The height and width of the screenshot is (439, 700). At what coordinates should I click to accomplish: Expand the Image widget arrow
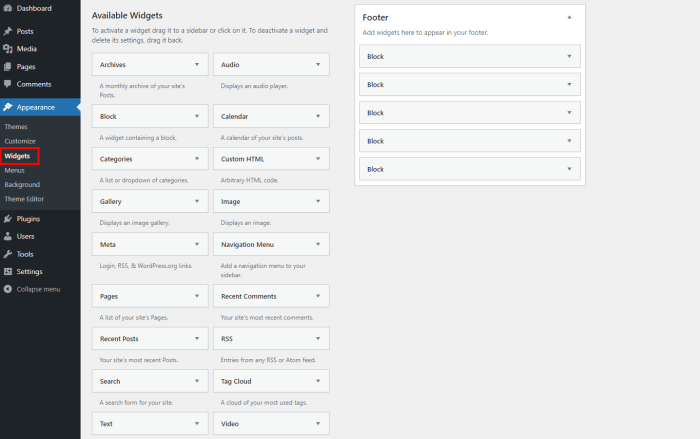click(318, 201)
